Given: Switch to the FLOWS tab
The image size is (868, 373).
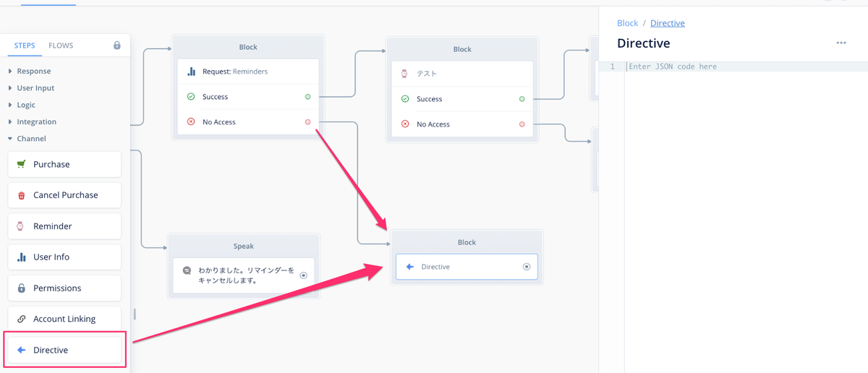Looking at the screenshot, I should tap(61, 46).
